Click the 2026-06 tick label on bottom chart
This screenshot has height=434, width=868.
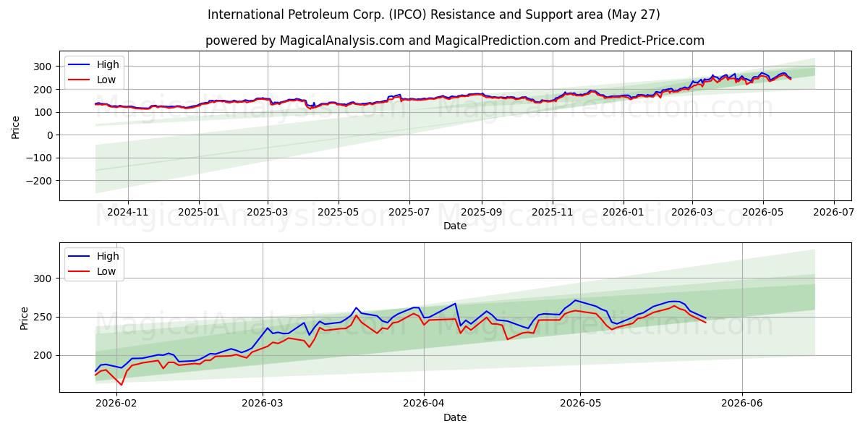[742, 404]
